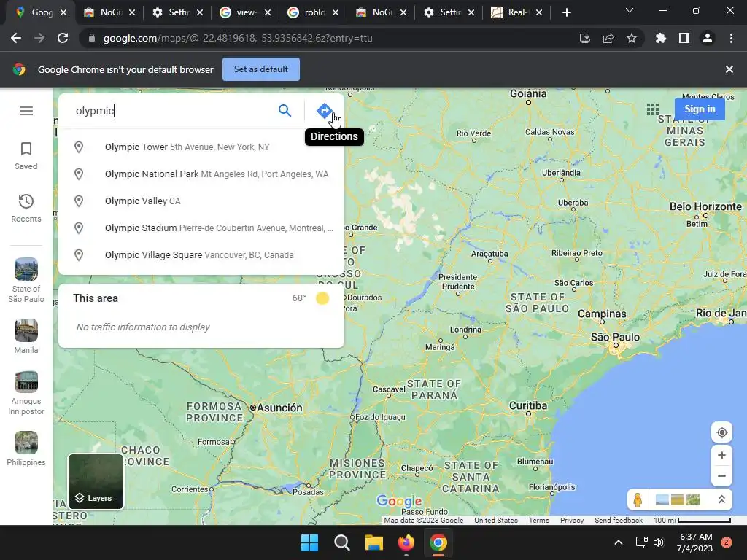The width and height of the screenshot is (747, 560).
Task: Click the address bar URL
Action: [x=238, y=38]
